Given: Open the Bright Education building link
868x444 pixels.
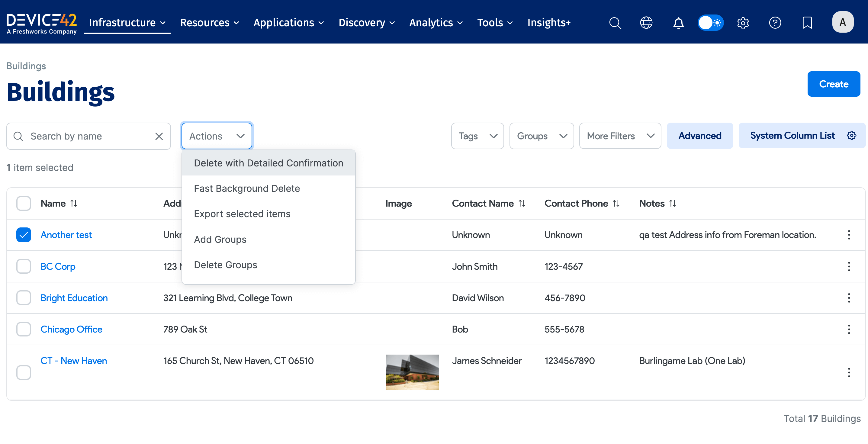Looking at the screenshot, I should coord(74,298).
